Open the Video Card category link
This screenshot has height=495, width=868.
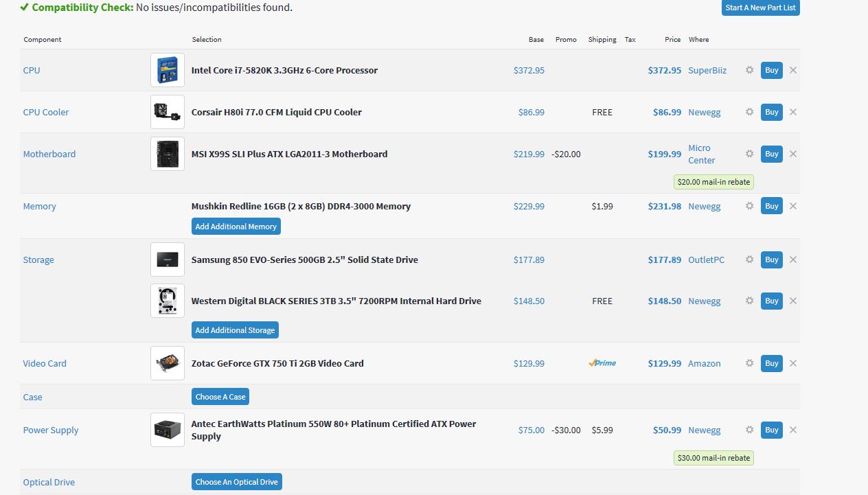45,363
